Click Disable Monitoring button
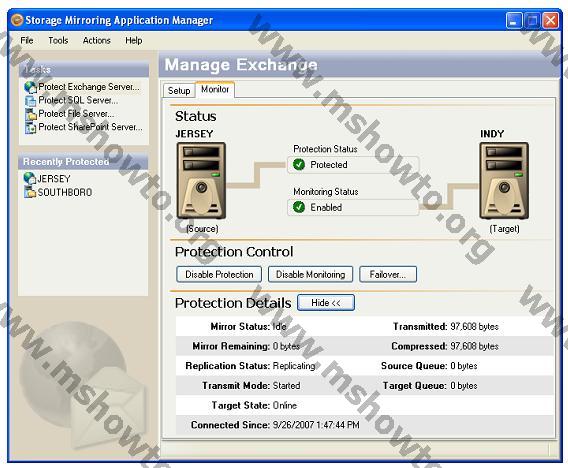This screenshot has height=468, width=568. pyautogui.click(x=310, y=275)
